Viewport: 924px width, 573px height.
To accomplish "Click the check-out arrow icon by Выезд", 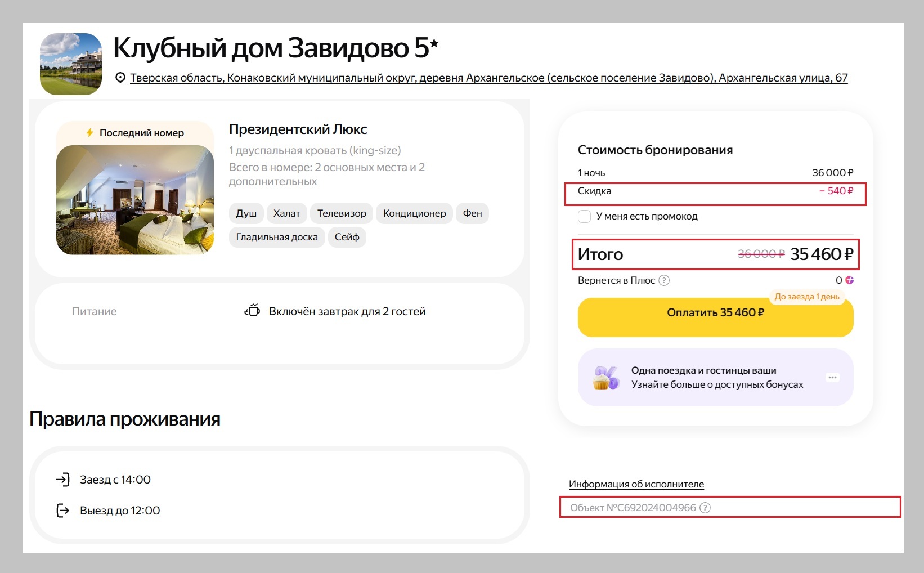I will point(62,511).
